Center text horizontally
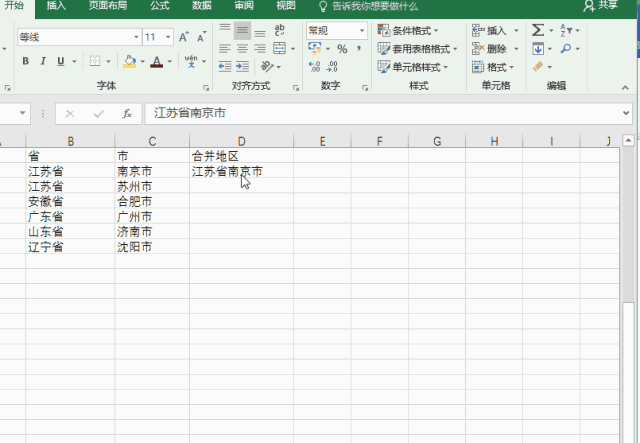 242,49
